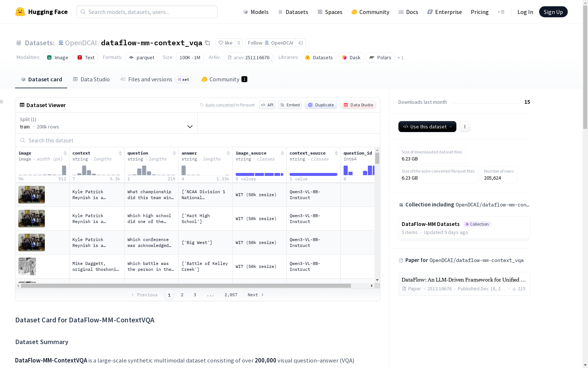Open the three-dot menu beside Use this dataset
This screenshot has width=588, height=368.
click(x=465, y=127)
